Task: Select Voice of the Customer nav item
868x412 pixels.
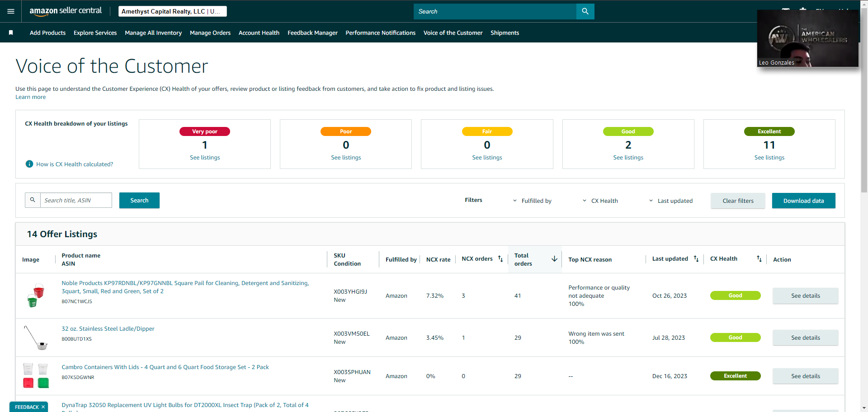Action: [453, 33]
